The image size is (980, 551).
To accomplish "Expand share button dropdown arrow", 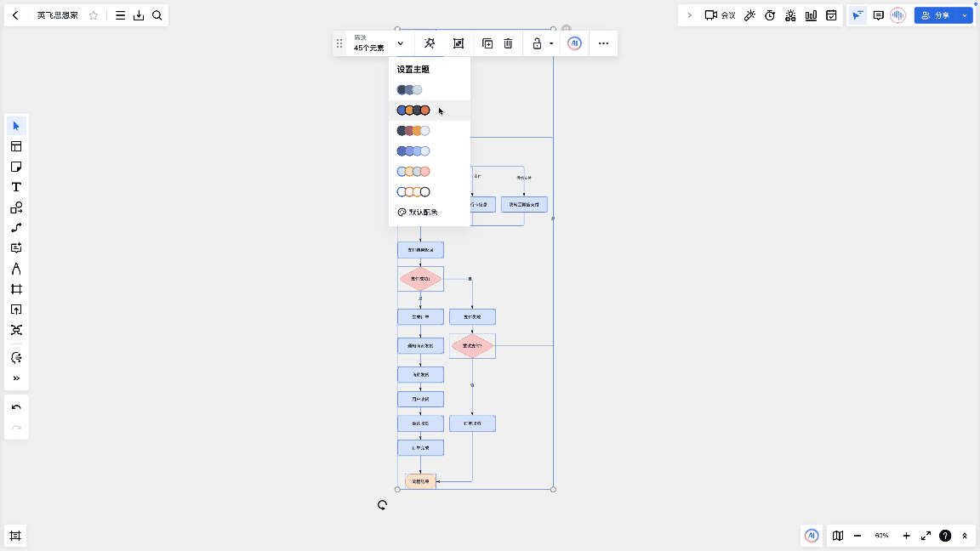I will (x=965, y=15).
